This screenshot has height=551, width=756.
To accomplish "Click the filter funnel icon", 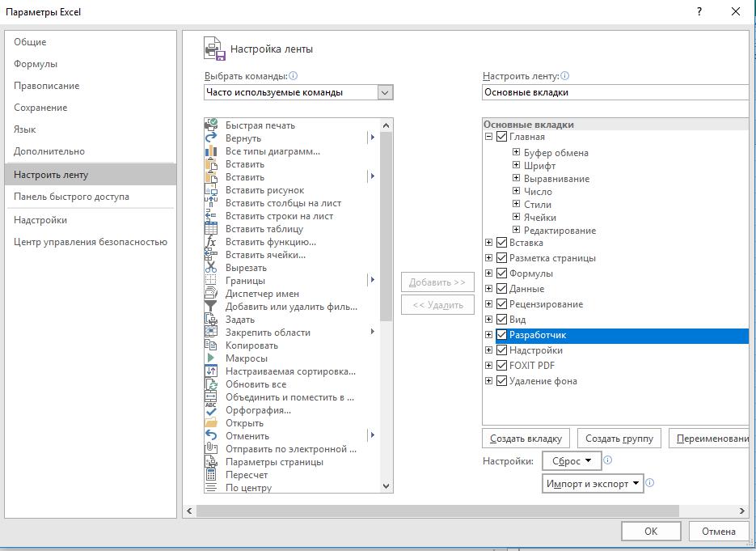I will tap(211, 307).
